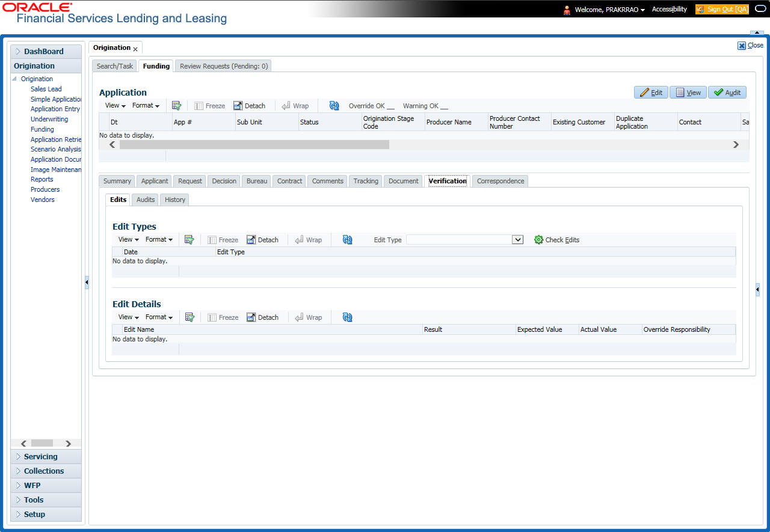This screenshot has height=532, width=770.
Task: Open the View menu in Edit Details toolbar
Action: [x=128, y=317]
